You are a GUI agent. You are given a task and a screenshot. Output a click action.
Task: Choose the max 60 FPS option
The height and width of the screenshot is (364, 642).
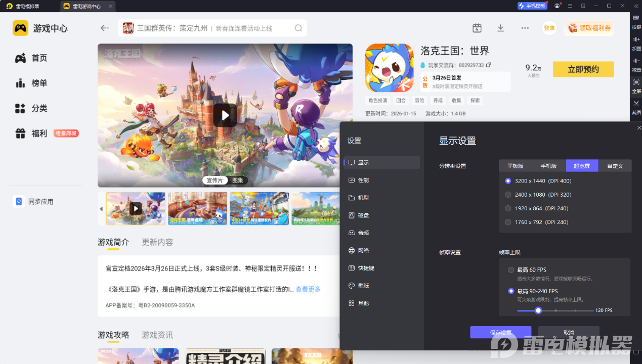511,270
